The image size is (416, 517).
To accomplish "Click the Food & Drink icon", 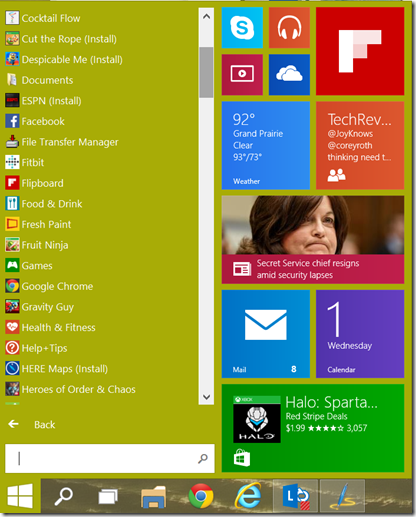I will coord(12,204).
